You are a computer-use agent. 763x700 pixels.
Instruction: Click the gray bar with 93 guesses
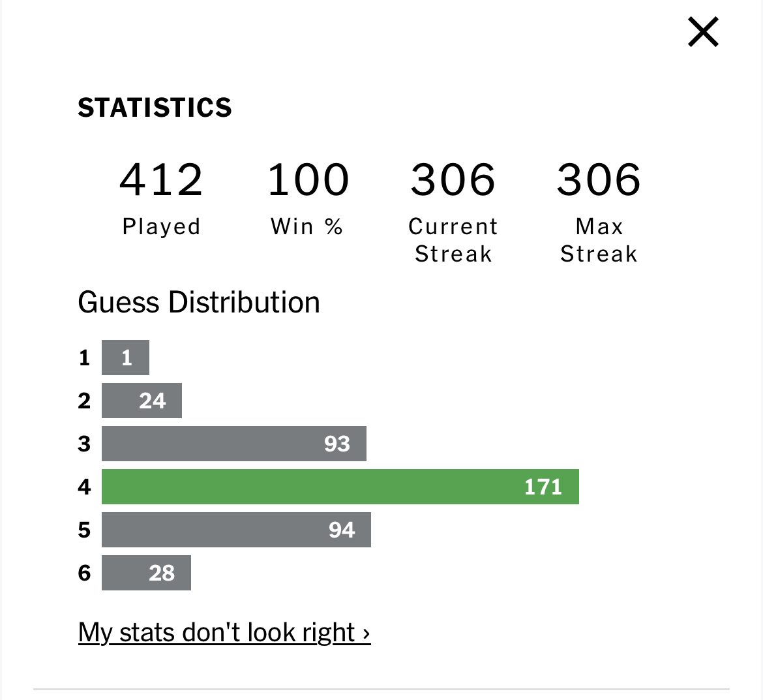click(x=234, y=444)
